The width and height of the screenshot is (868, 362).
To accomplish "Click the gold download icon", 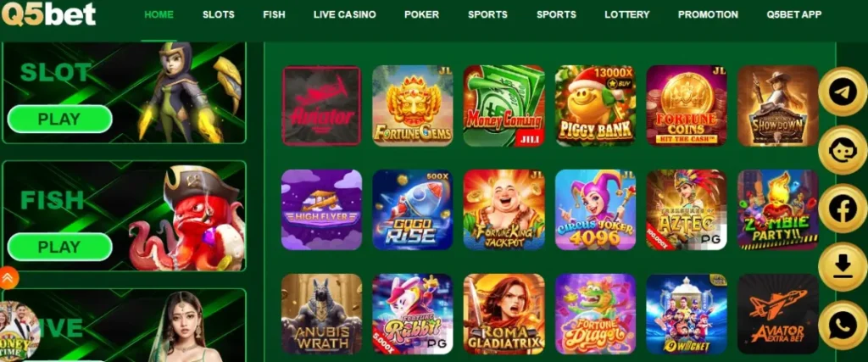I will [x=843, y=267].
